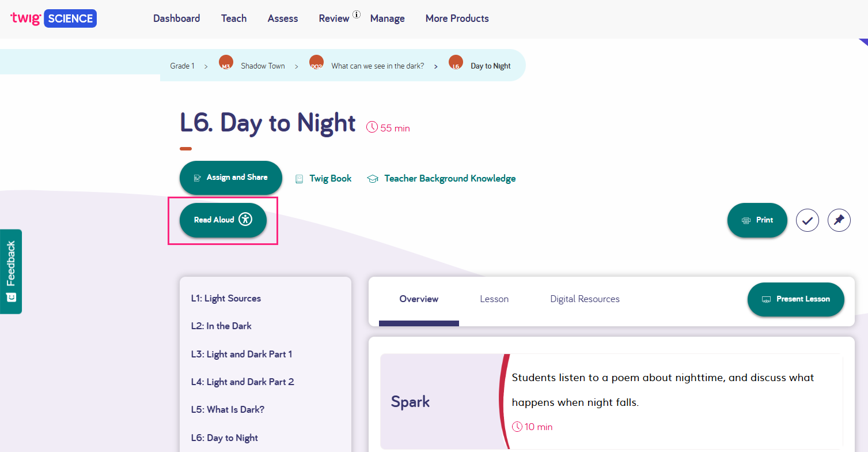
Task: Launch Present Lesson
Action: [795, 299]
